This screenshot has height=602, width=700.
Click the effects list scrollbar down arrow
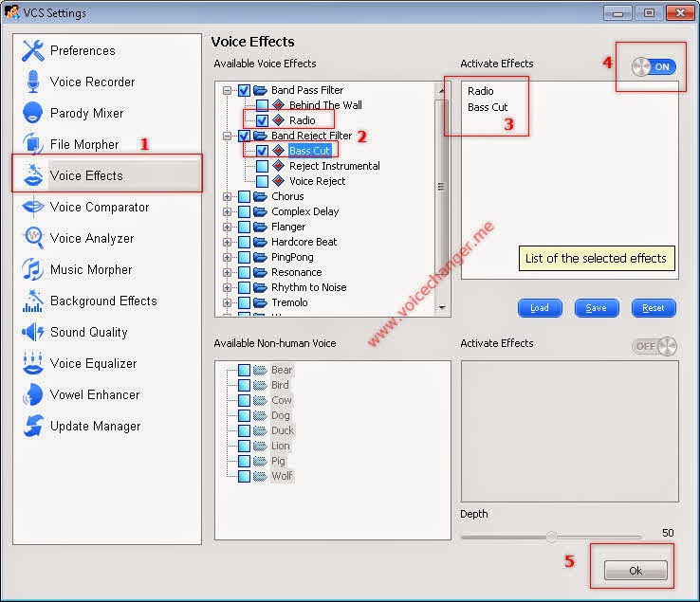[x=442, y=307]
